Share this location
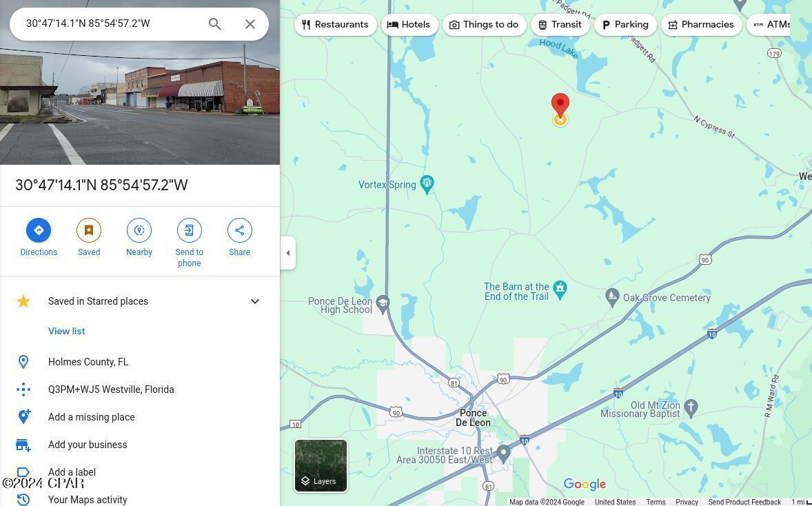 point(239,231)
